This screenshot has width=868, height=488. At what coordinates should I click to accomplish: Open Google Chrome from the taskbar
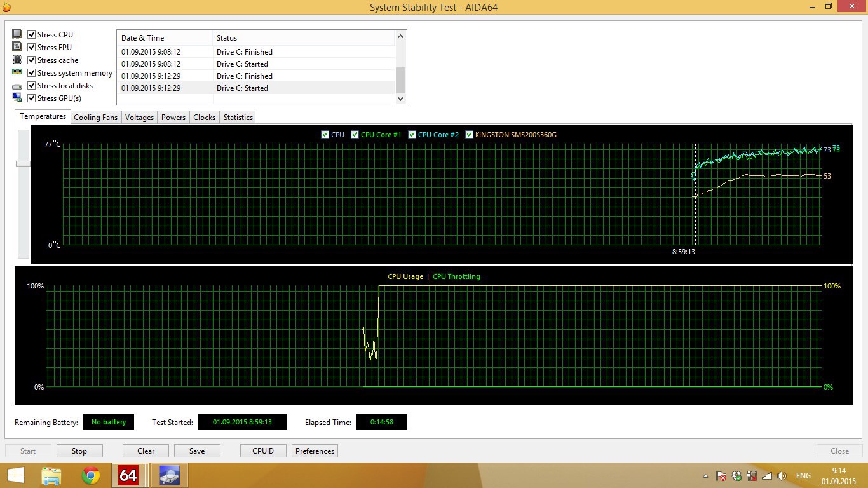pos(91,475)
